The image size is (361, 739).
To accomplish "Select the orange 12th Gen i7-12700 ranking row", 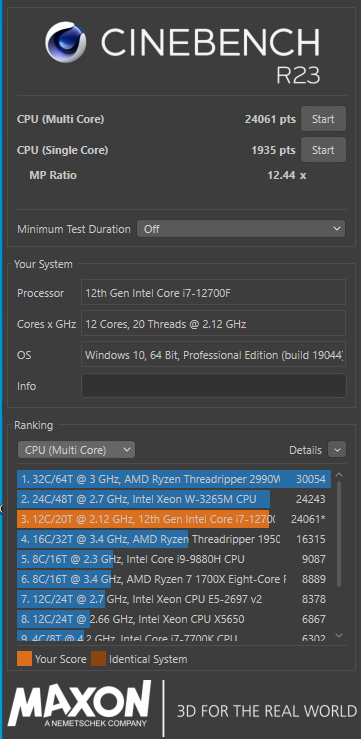I will tap(173, 519).
